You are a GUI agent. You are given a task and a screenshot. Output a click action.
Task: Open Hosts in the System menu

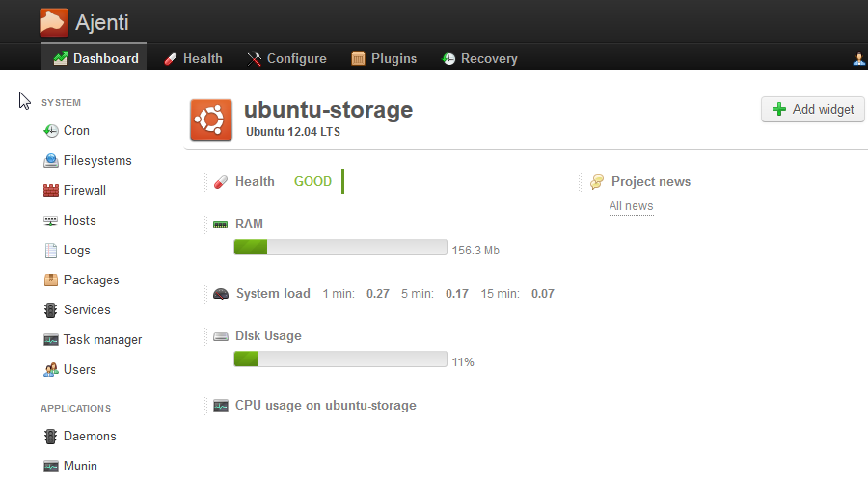tap(69, 220)
